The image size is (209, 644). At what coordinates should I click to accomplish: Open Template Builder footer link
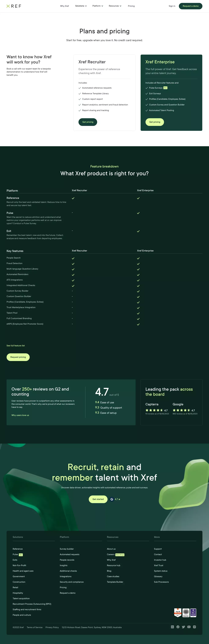(x=115, y=582)
